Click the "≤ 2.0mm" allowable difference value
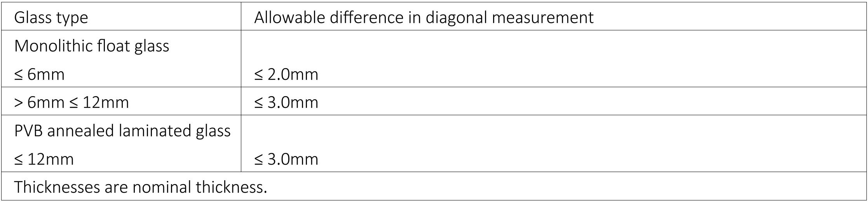 pyautogui.click(x=286, y=74)
